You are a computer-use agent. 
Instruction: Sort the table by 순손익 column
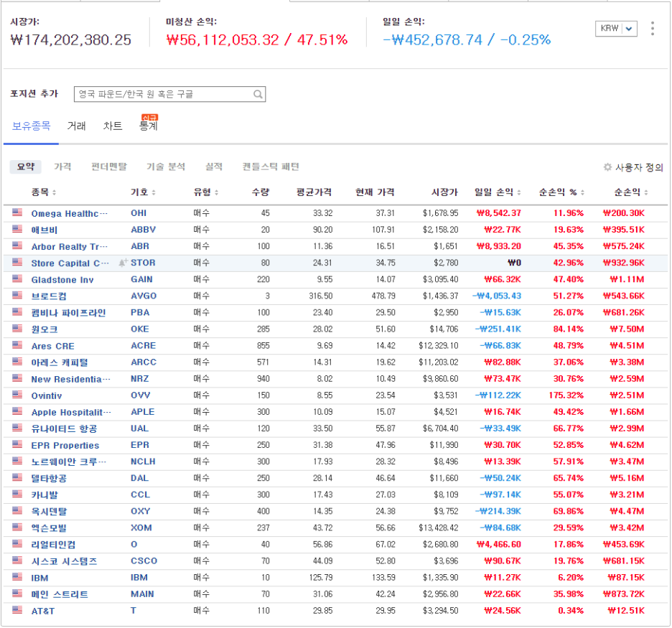tap(631, 192)
